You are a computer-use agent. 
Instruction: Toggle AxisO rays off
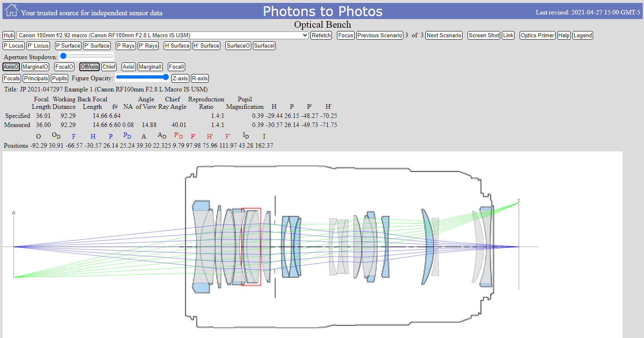click(x=11, y=67)
